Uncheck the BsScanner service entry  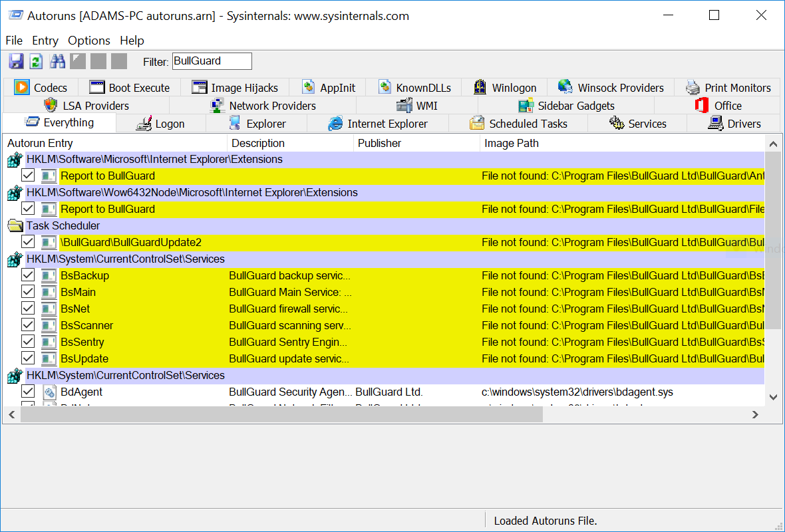[x=28, y=325]
